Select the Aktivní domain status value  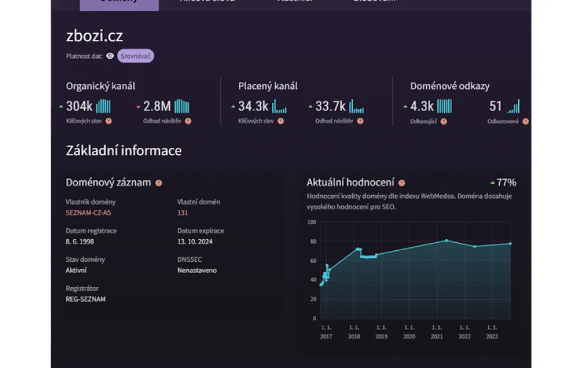click(x=76, y=270)
